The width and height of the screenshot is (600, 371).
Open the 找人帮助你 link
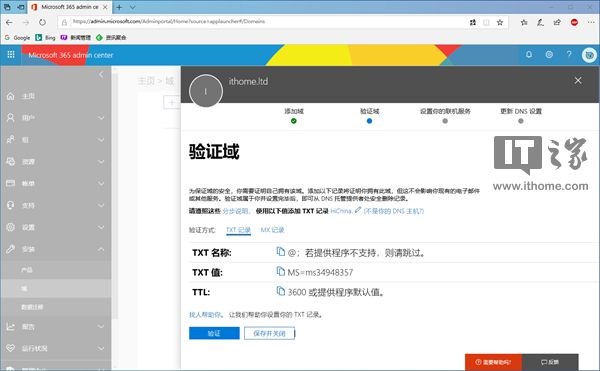click(x=205, y=314)
